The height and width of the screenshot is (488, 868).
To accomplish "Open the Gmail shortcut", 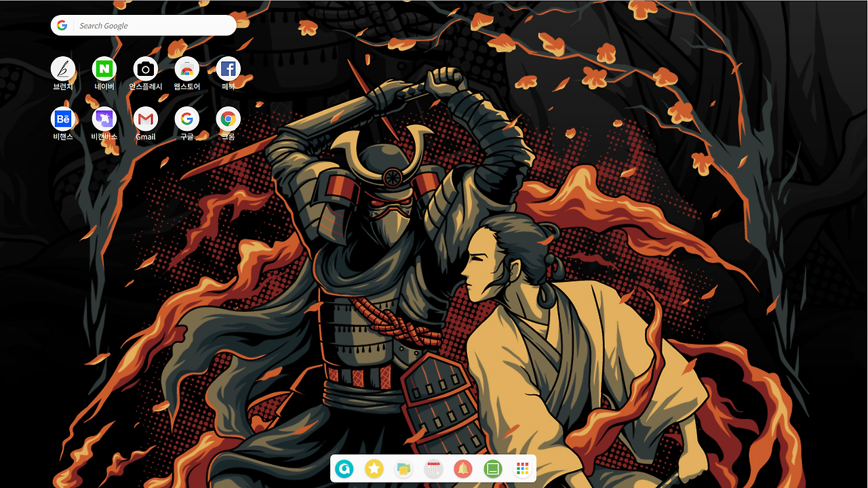I will click(146, 119).
